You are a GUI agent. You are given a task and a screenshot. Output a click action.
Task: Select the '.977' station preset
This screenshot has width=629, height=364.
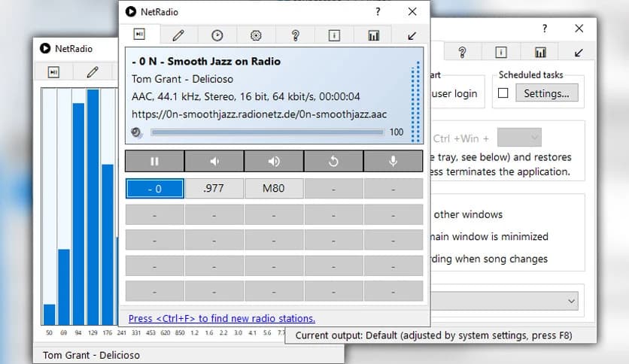(x=214, y=189)
